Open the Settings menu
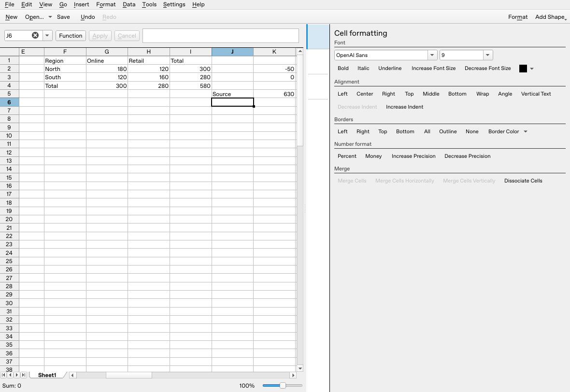 coord(174,4)
